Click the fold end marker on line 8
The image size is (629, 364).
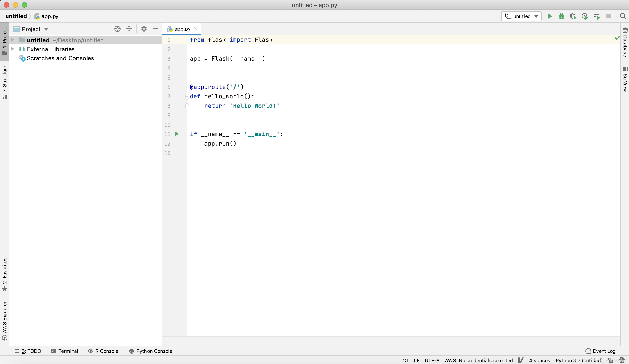coord(187,106)
